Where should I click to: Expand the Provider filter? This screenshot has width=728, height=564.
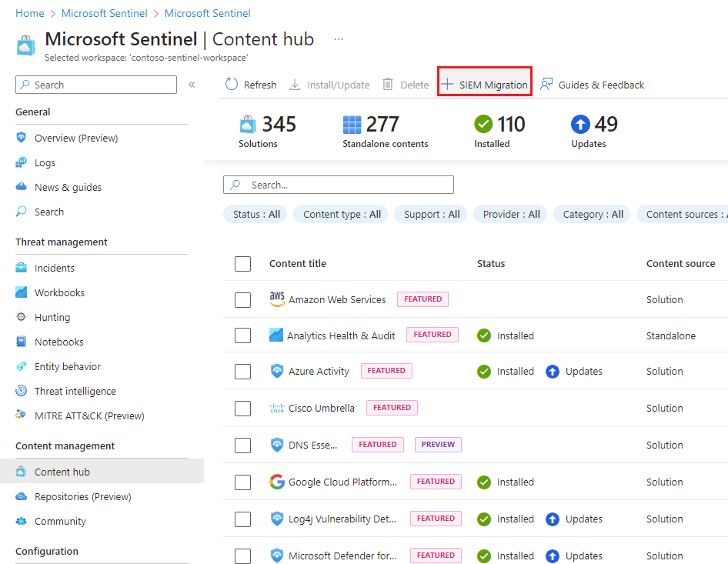(x=509, y=214)
